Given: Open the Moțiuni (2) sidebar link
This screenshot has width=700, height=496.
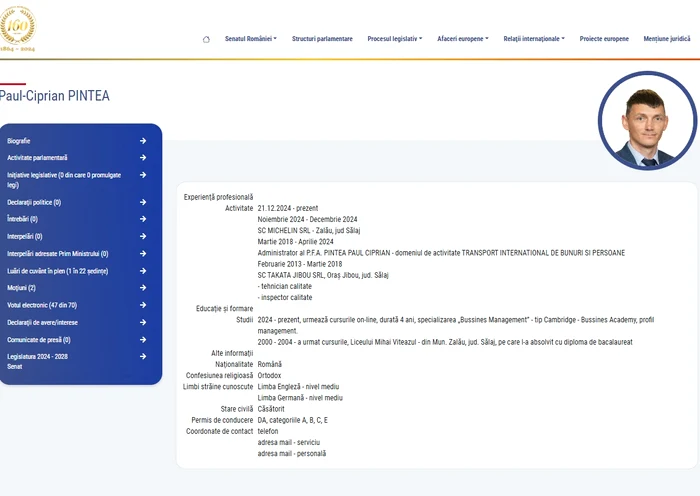Looking at the screenshot, I should click(x=21, y=288).
